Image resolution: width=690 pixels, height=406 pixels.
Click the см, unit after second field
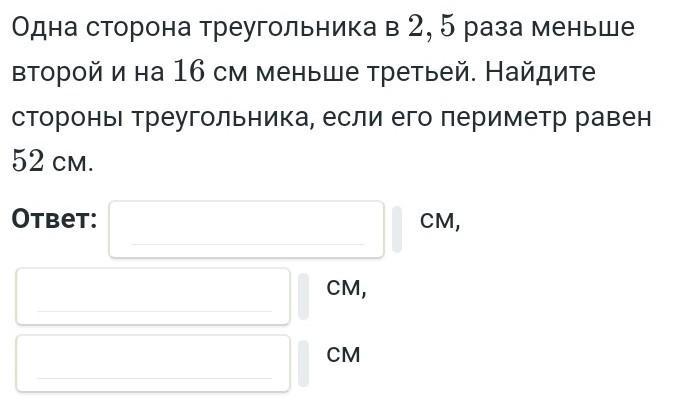(x=347, y=287)
